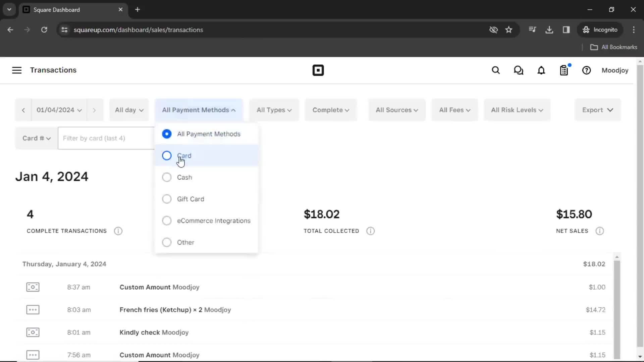This screenshot has width=644, height=362.
Task: Open the reports/clipboard icon
Action: tap(565, 70)
